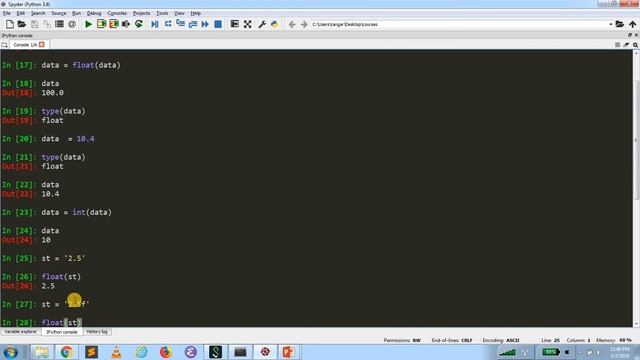Screen dimensions: 640x360
Task: Switch to the Variable explorer tab
Action: pyautogui.click(x=20, y=332)
